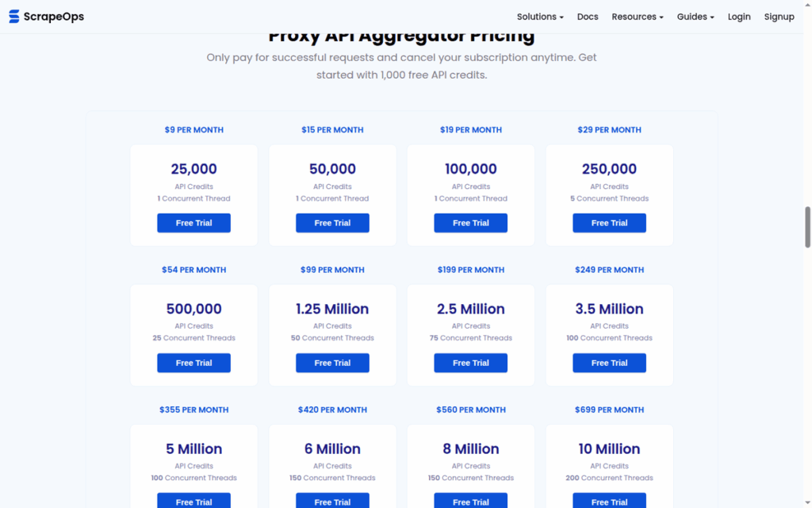Open the Solutions dropdown menu

[540, 17]
